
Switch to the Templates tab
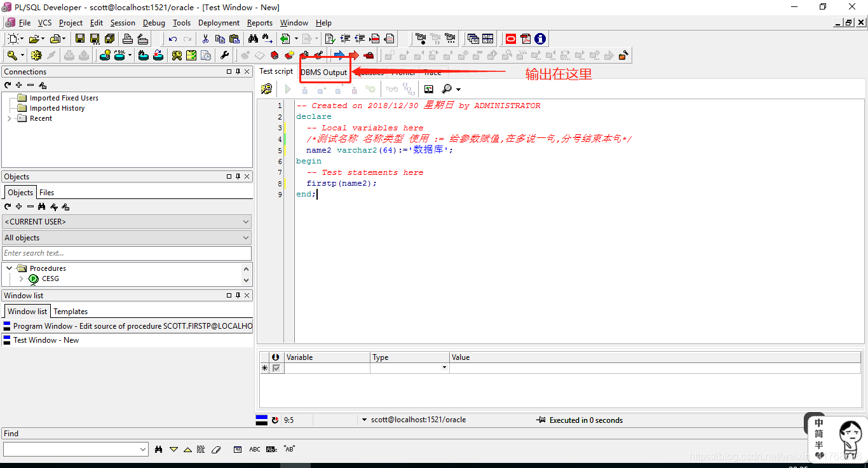tap(71, 312)
